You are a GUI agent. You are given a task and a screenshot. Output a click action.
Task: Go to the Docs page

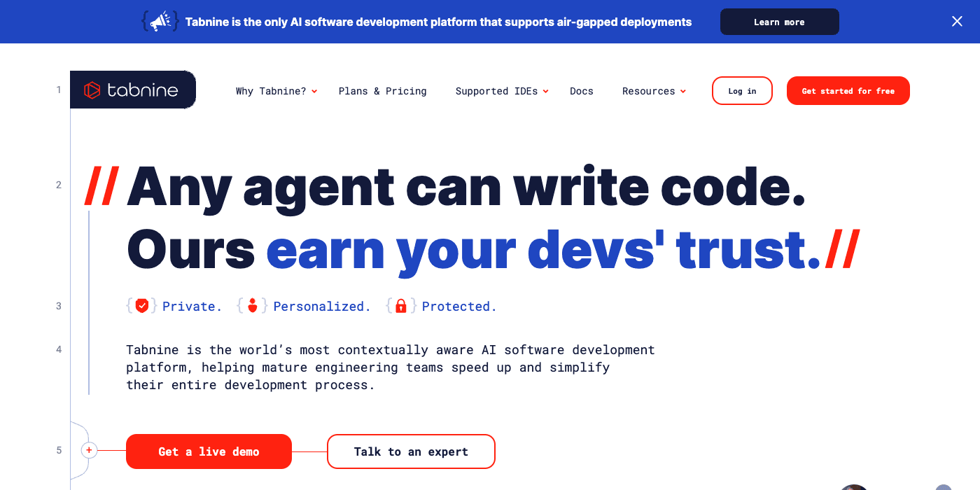click(581, 91)
